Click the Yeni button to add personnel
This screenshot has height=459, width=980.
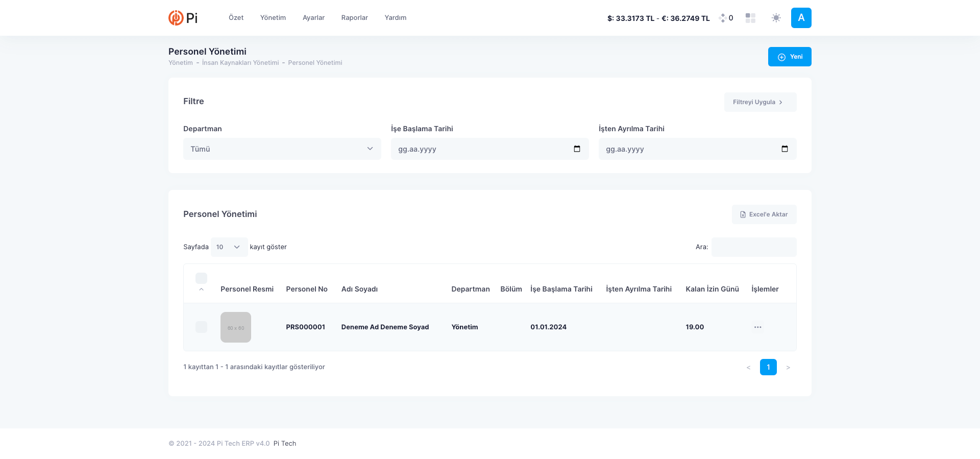point(789,57)
